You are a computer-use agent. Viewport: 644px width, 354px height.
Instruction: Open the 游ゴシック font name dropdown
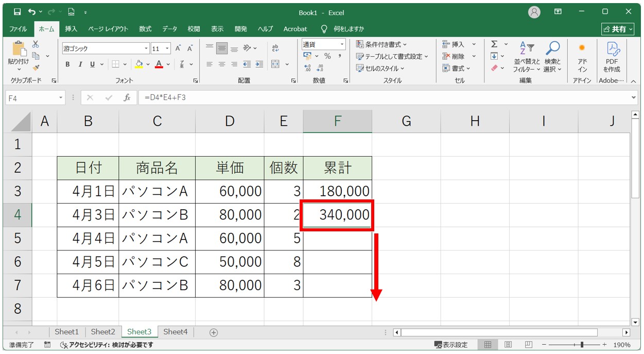click(146, 48)
